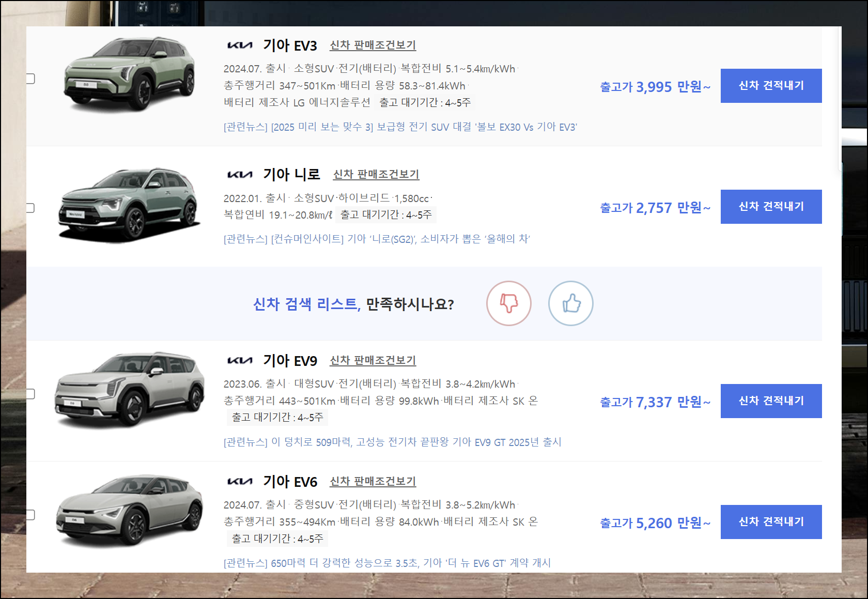Click the EV9 출고 대기기간 4~5주 label
Screen dimensions: 868x599
click(277, 418)
